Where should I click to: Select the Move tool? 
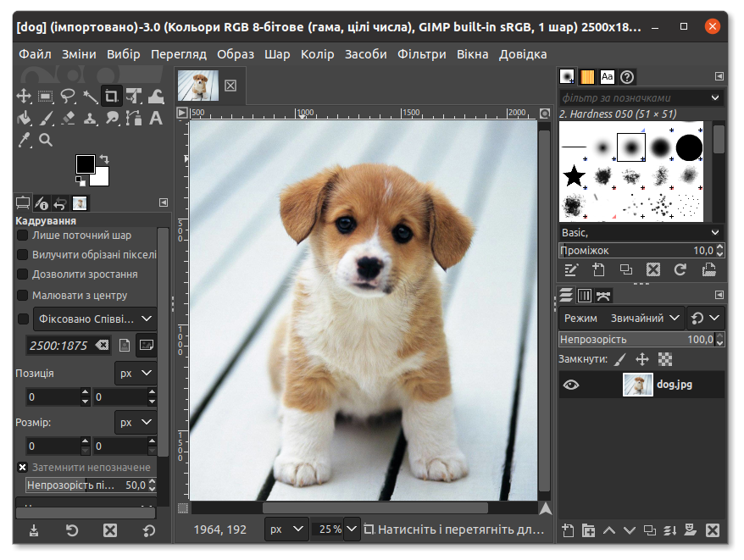click(24, 96)
